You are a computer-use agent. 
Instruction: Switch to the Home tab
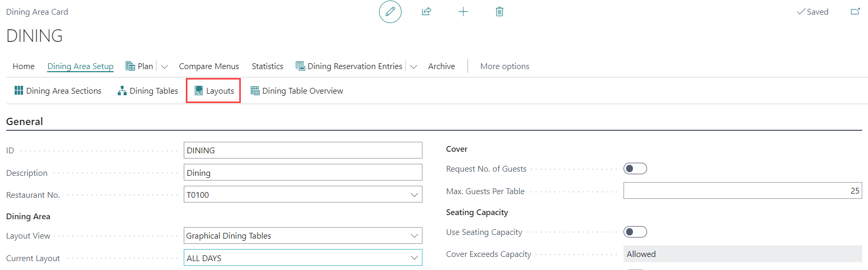click(24, 66)
